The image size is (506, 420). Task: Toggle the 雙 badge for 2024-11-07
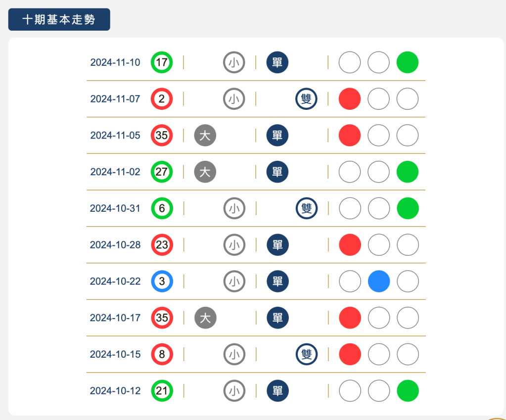[306, 99]
